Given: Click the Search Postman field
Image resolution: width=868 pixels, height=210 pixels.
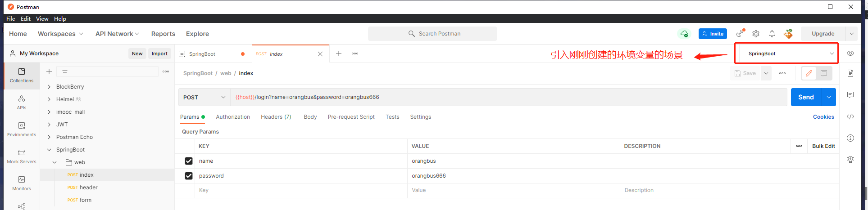Looking at the screenshot, I should click(432, 34).
